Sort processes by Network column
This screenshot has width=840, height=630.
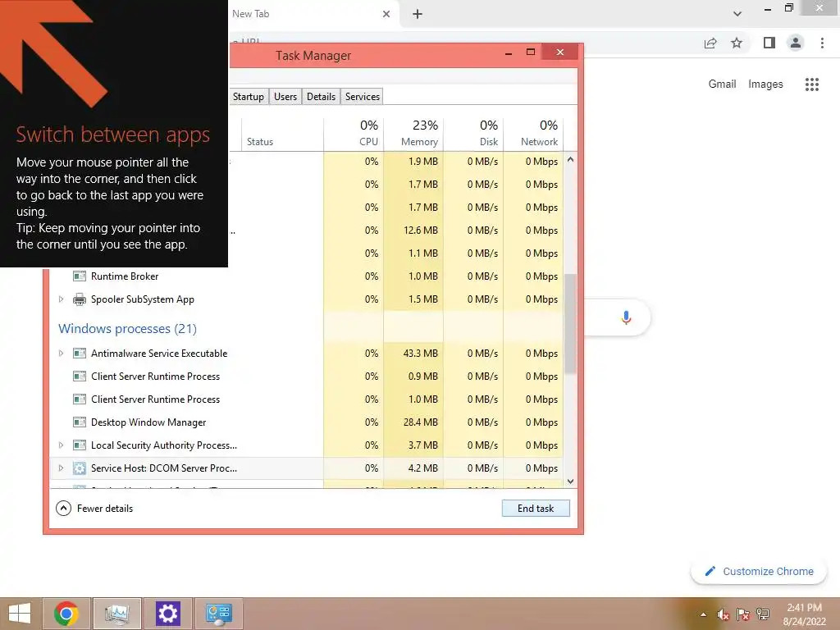(x=533, y=135)
